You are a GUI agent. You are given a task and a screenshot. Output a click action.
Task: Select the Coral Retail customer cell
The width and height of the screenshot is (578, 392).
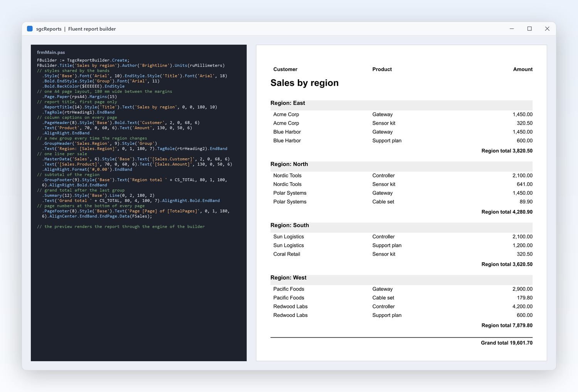click(287, 254)
